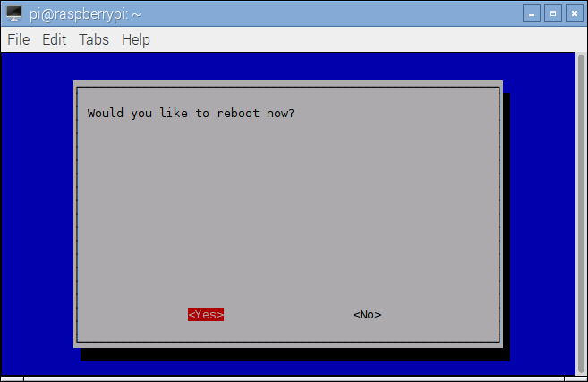
Task: Open the Help menu
Action: pyautogui.click(x=136, y=39)
